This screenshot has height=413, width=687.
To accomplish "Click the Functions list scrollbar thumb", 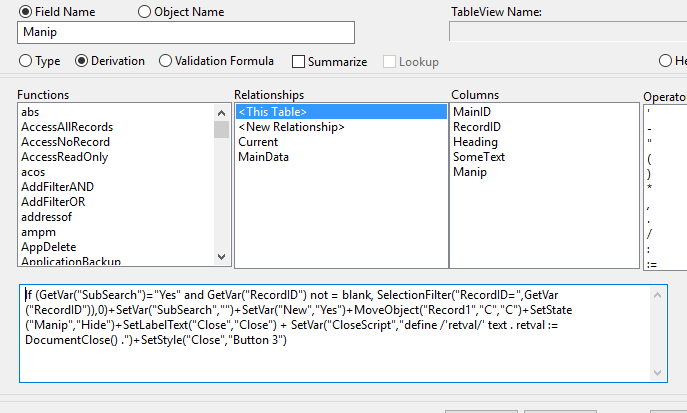I will pos(221,130).
